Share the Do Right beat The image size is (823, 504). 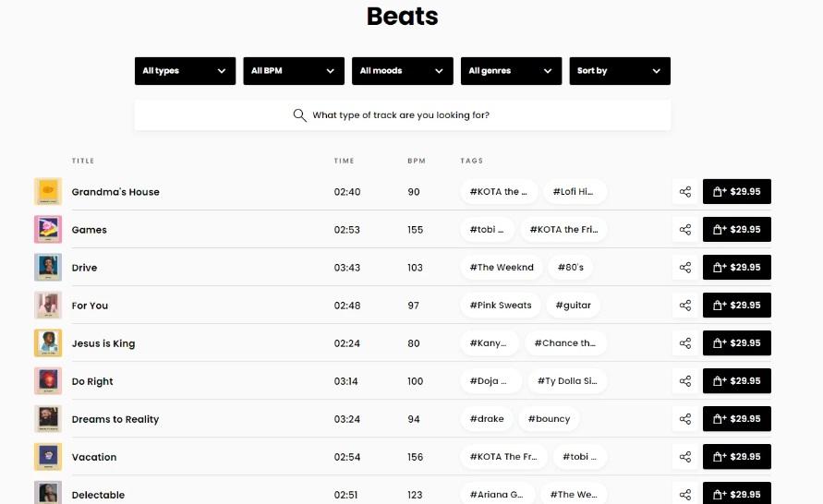click(685, 381)
